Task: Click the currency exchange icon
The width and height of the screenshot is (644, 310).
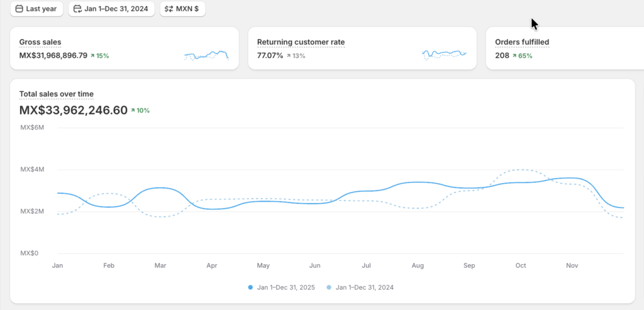Action: pos(169,9)
